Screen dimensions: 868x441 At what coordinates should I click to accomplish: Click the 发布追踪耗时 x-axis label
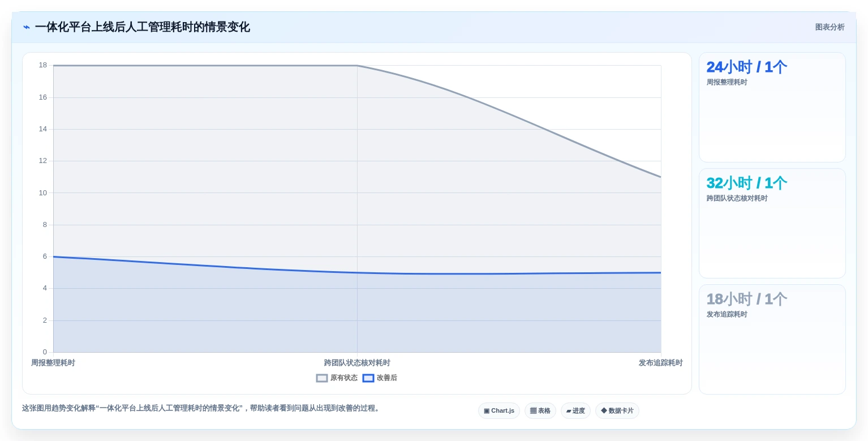point(661,363)
